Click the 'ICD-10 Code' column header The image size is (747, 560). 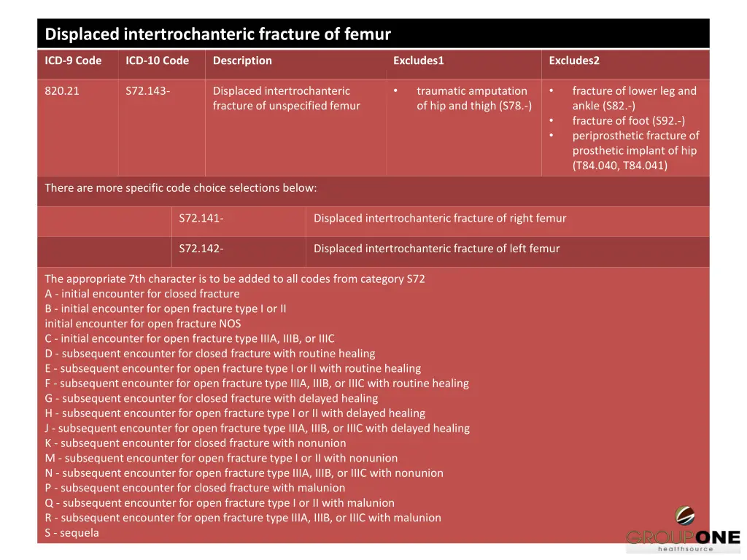click(158, 61)
